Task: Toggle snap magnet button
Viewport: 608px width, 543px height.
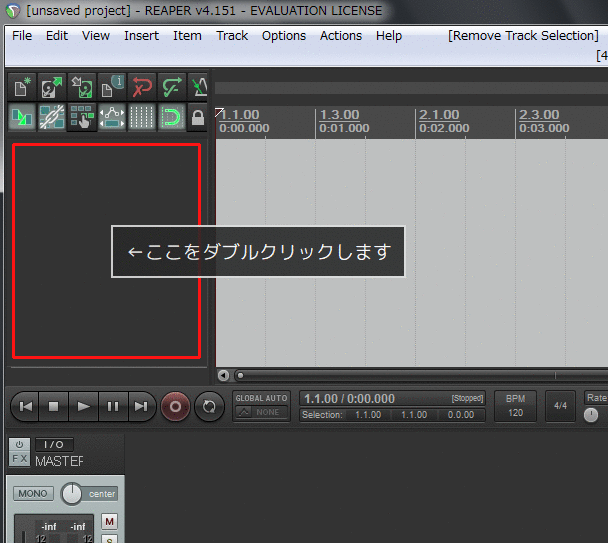Action: click(x=172, y=118)
